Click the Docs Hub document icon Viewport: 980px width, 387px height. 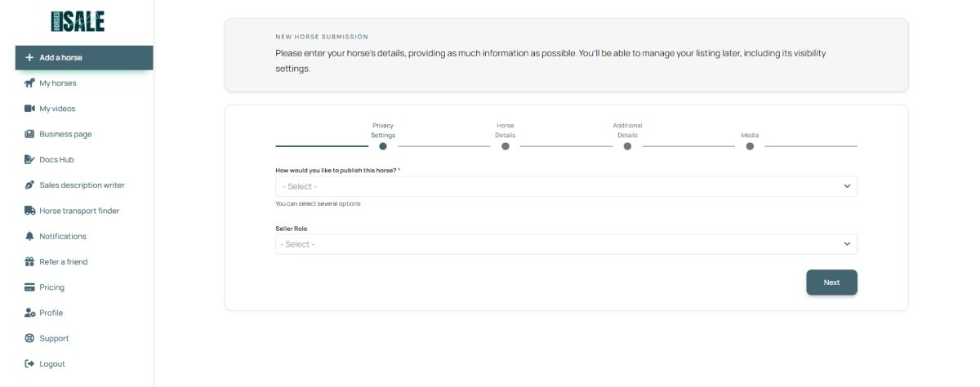tap(29, 160)
